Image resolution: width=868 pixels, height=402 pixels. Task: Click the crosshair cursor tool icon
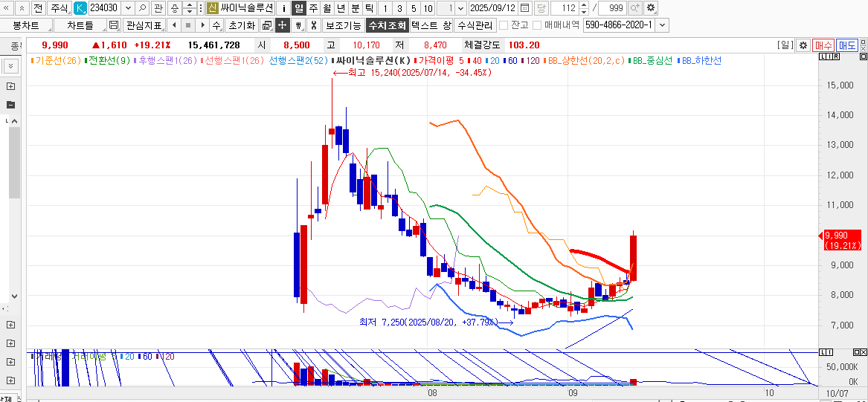pos(283,25)
